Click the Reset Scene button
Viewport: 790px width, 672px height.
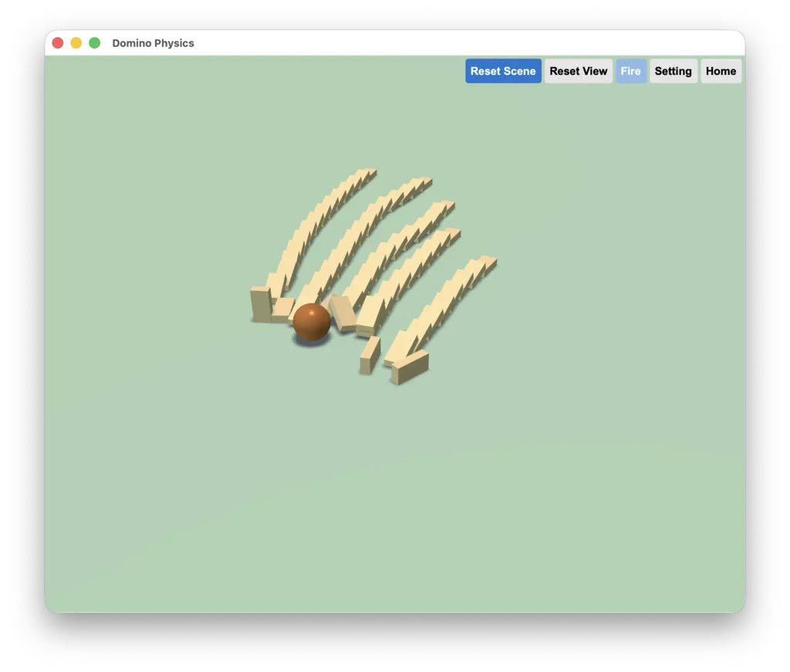[503, 71]
